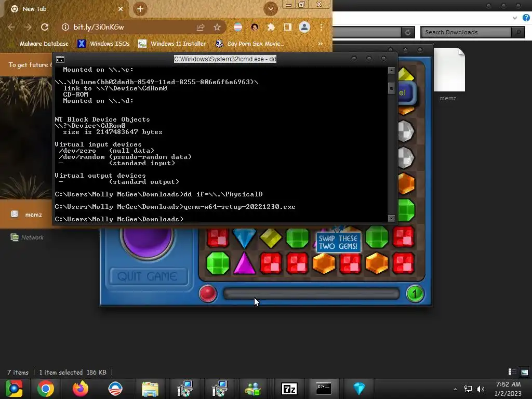532x399 pixels.
Task: Show more bookmarks with the overflow chevron
Action: pyautogui.click(x=320, y=44)
